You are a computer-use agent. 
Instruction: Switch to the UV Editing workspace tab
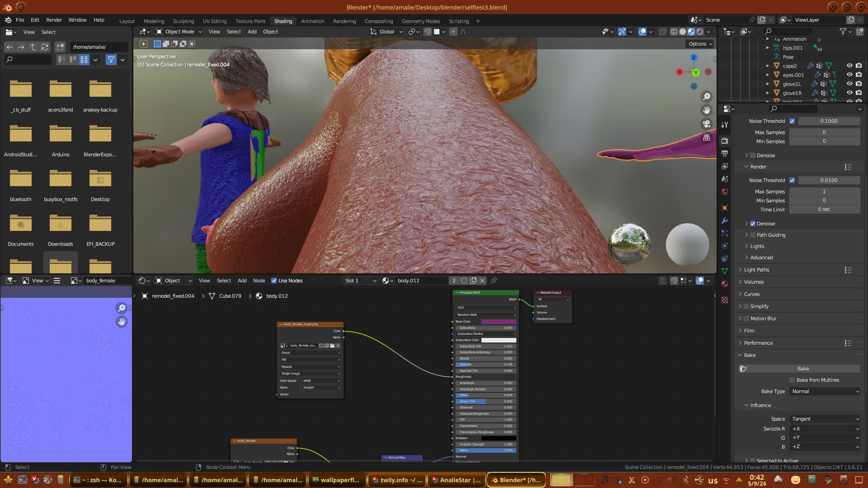(x=214, y=21)
